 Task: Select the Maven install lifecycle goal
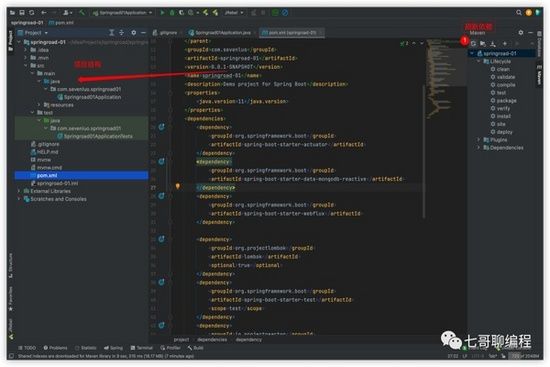tap(501, 116)
